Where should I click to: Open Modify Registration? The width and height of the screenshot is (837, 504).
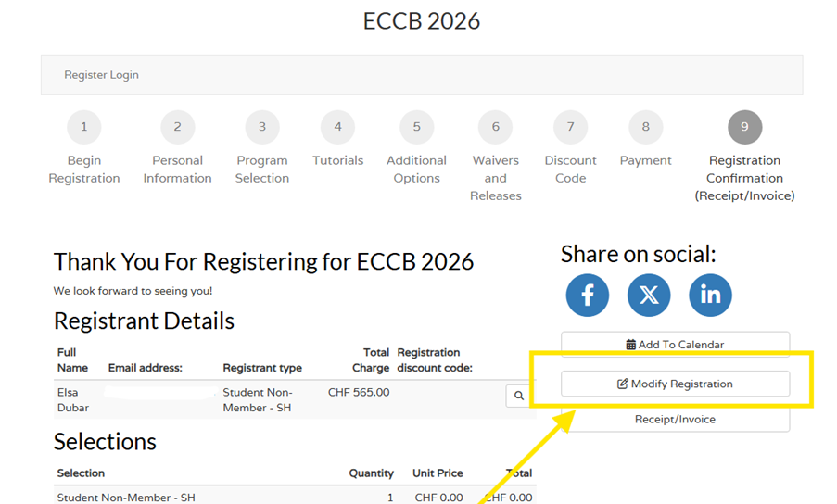[675, 384]
